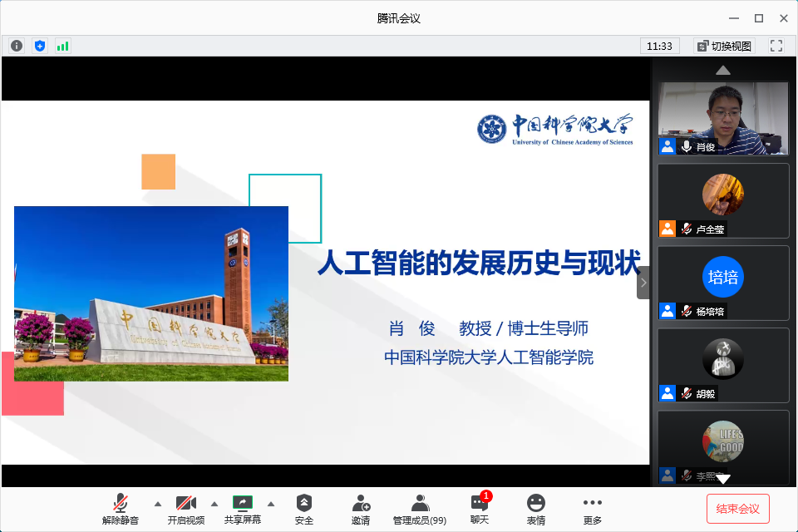Click the 11:33 meeting timer
Viewport: 798px width, 532px height.
pyautogui.click(x=659, y=47)
